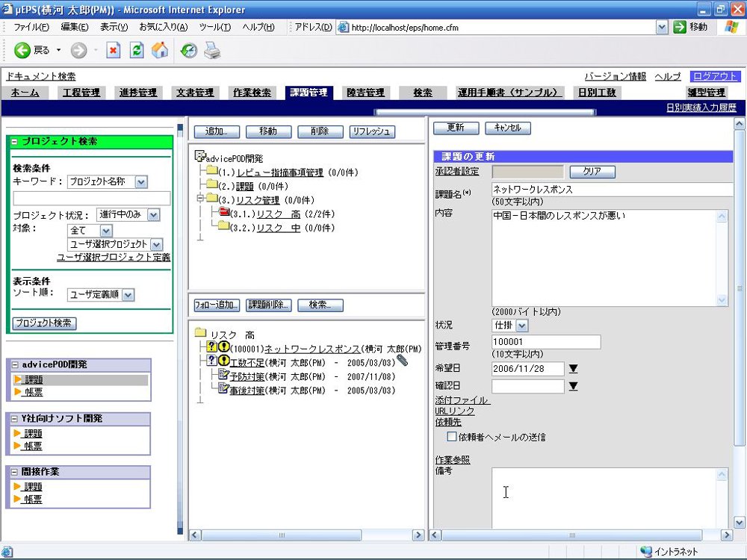Open the お気に入り(A) menu
This screenshot has height=560, width=747.
point(164,27)
